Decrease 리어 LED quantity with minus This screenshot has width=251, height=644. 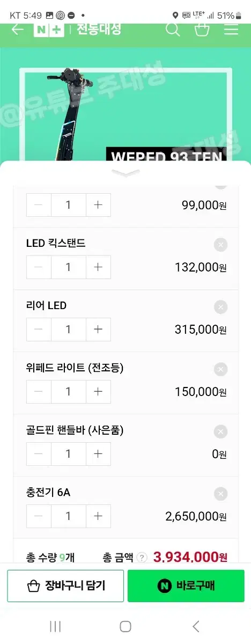[39, 330]
